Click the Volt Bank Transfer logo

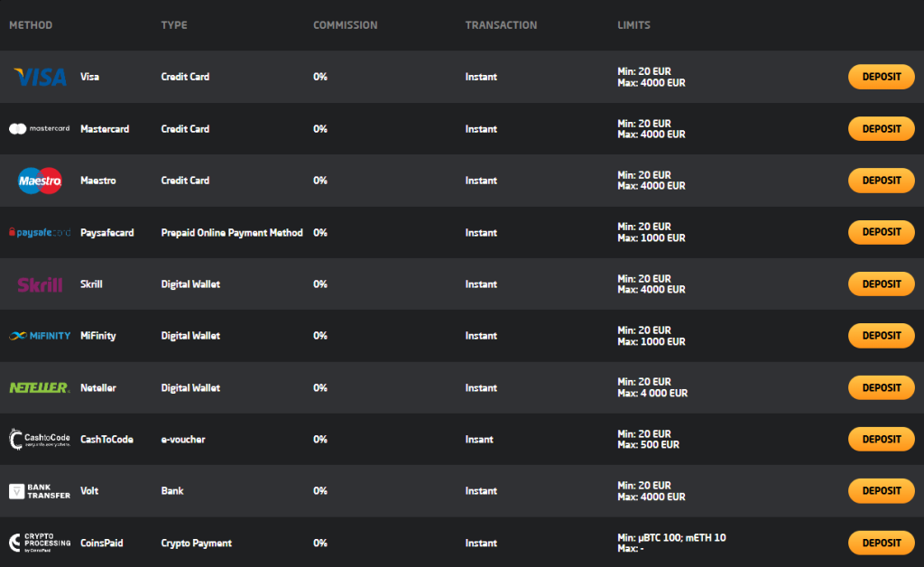click(40, 491)
